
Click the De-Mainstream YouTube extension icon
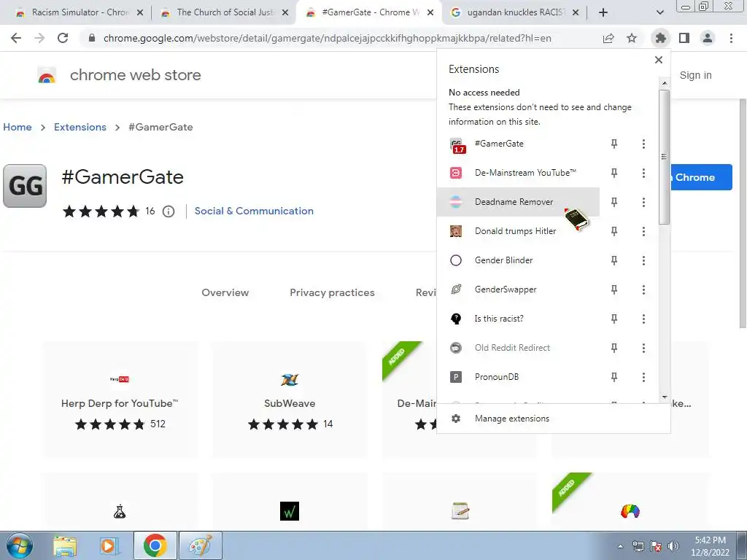tap(456, 173)
